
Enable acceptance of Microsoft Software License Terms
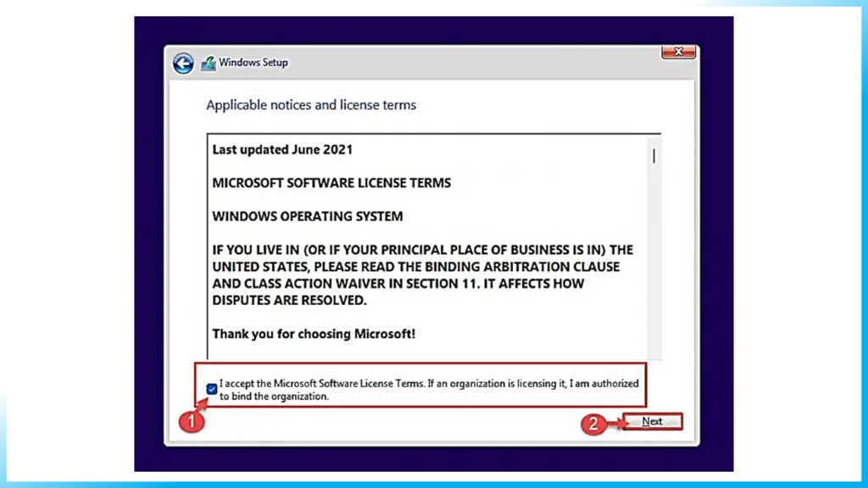click(x=211, y=389)
